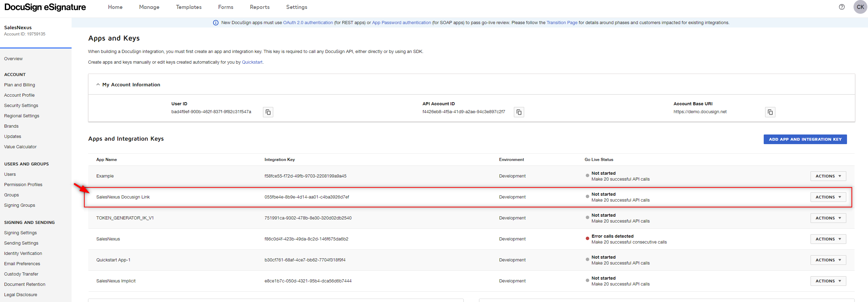Screen dimensions: 868x302
Task: Select integration key f58fce55-f72d-49fb-9703-2208199a9a45
Action: pyautogui.click(x=305, y=176)
